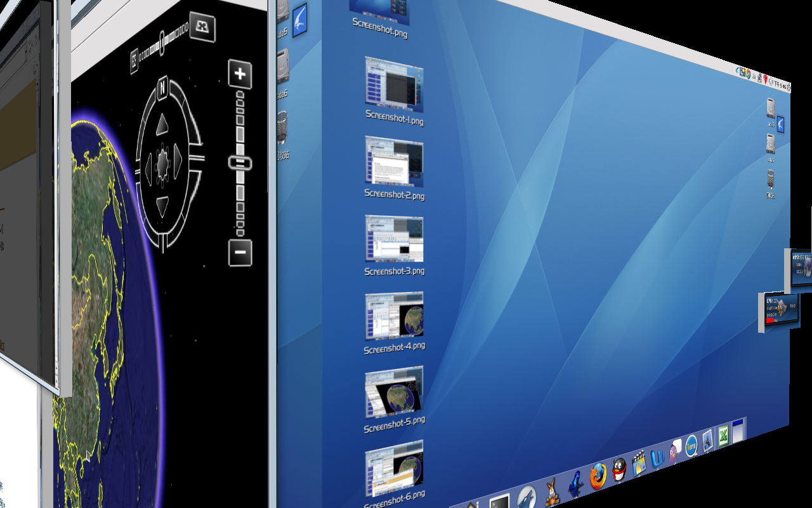Select the Screenshot-2.png desktop file
This screenshot has height=508, width=812.
[394, 167]
